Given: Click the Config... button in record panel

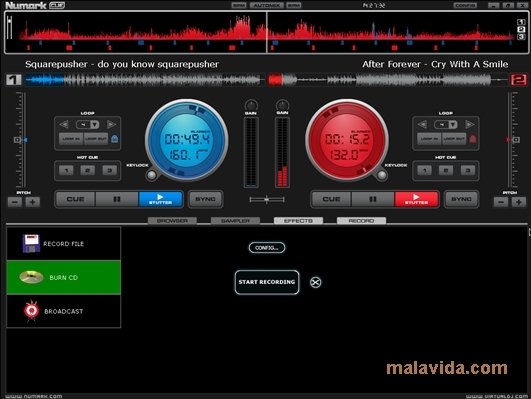Looking at the screenshot, I should coord(267,248).
